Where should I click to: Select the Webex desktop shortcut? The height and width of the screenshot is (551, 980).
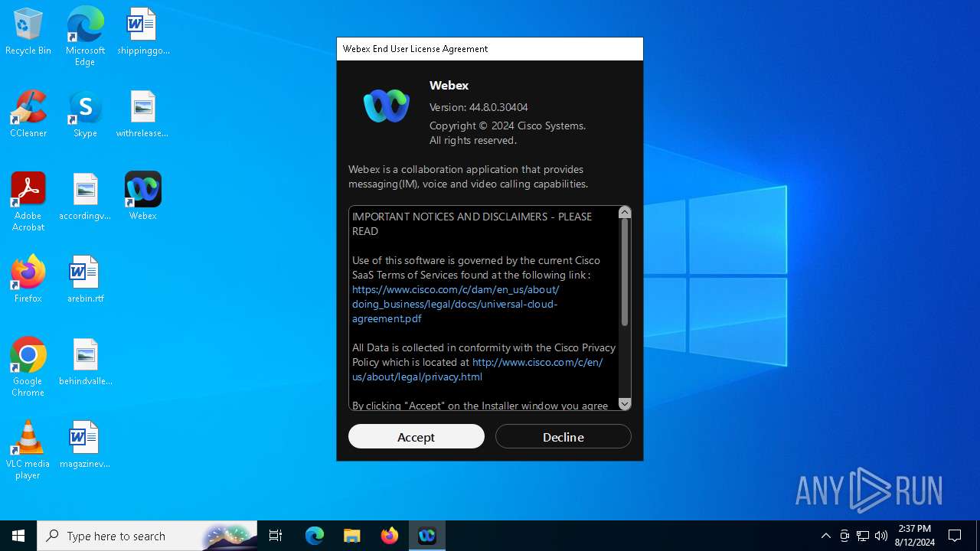143,197
